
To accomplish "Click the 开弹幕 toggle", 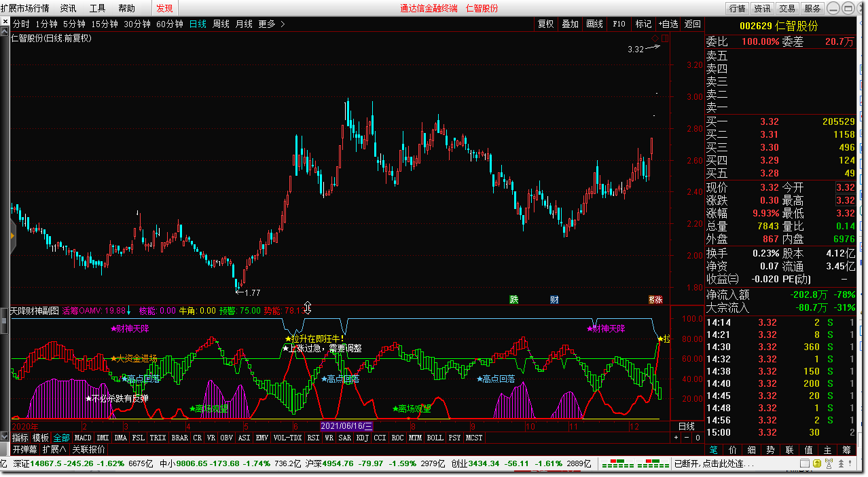I will pyautogui.click(x=25, y=449).
